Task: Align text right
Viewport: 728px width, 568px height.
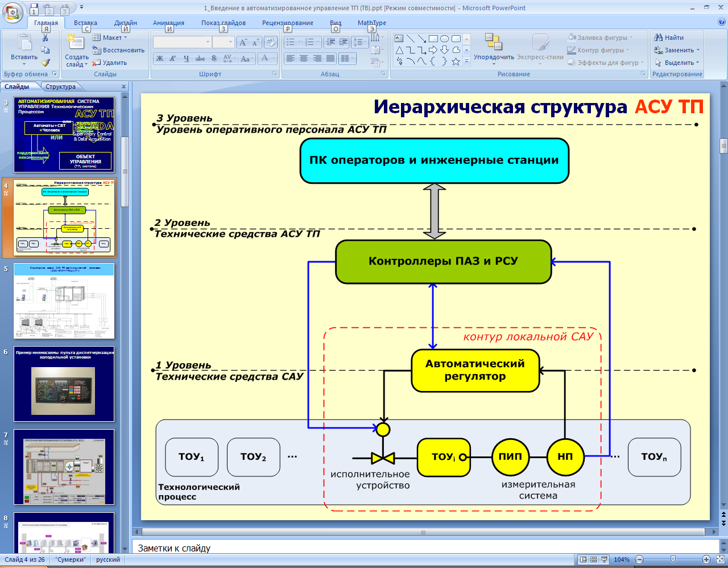Action: pyautogui.click(x=317, y=59)
